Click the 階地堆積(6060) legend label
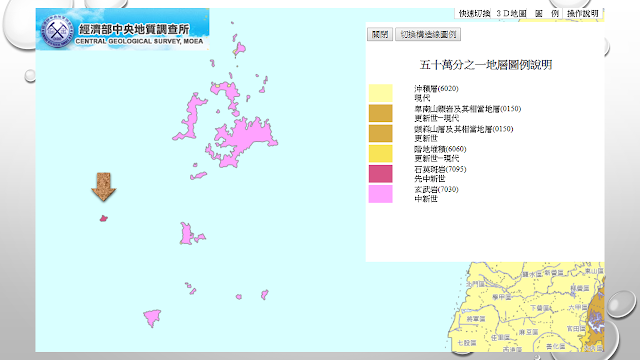 [x=440, y=149]
